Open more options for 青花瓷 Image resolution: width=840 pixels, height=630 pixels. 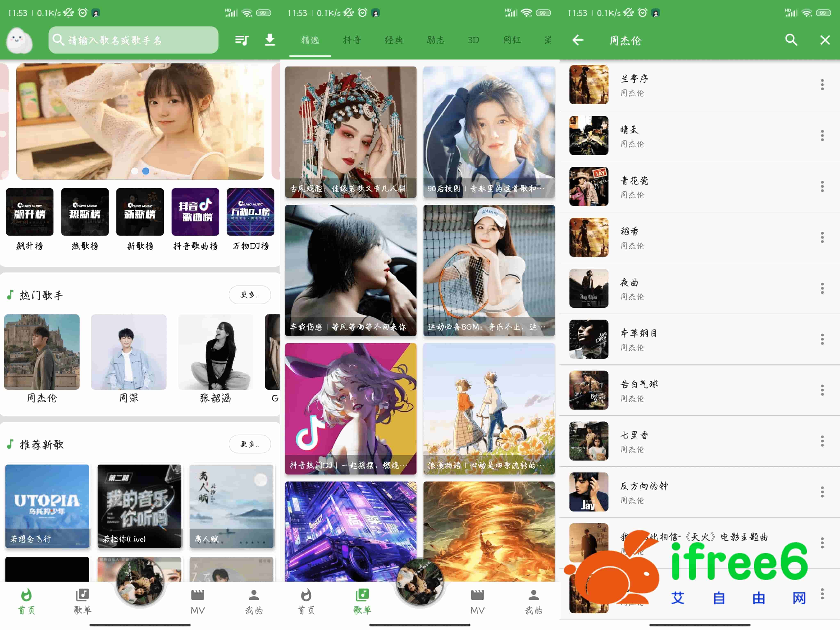[x=822, y=186]
